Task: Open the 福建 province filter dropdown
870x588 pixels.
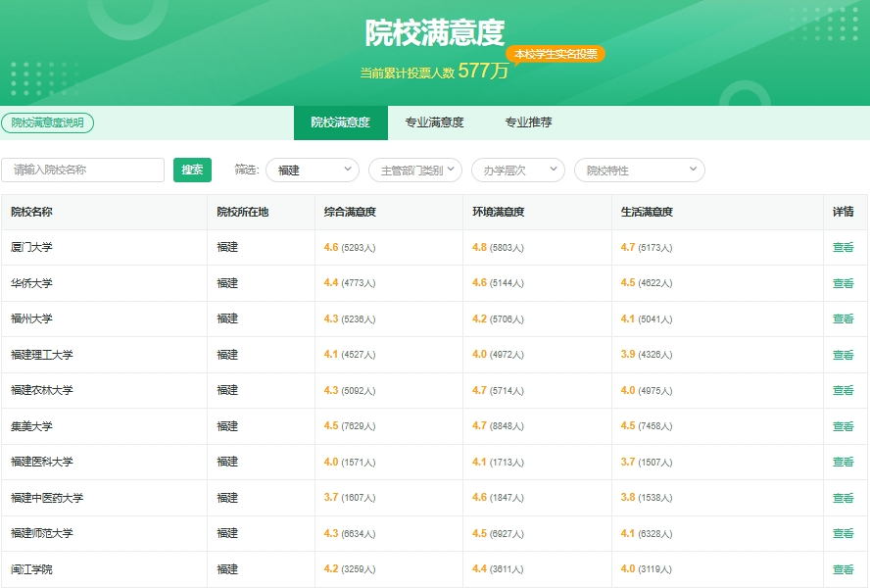Action: click(x=313, y=170)
